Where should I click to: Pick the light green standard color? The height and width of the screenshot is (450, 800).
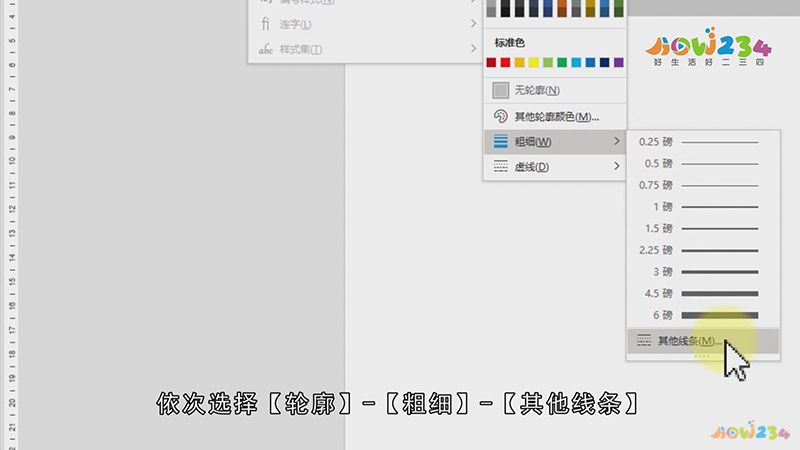548,62
